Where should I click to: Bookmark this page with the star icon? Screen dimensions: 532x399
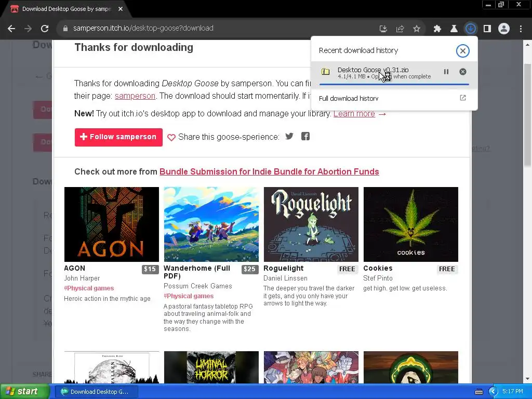click(x=417, y=29)
